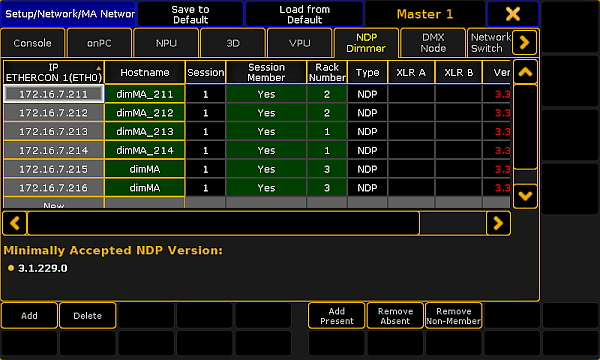Click Session Member Yes for dimMA_211
Screen dimensions: 600x360
pyautogui.click(x=266, y=94)
